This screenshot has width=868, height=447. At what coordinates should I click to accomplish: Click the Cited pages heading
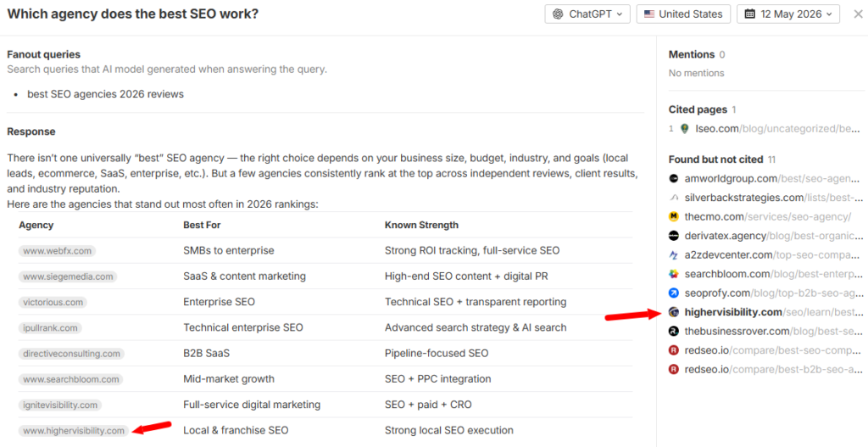[698, 109]
